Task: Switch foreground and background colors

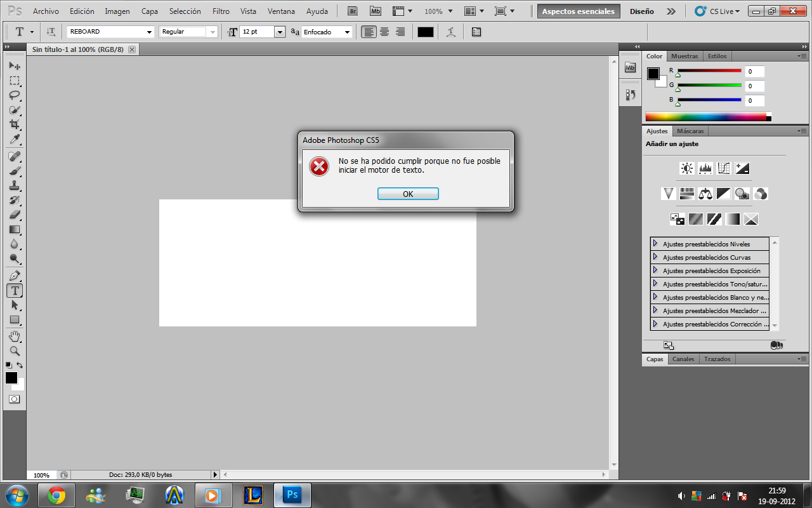Action: (x=20, y=364)
